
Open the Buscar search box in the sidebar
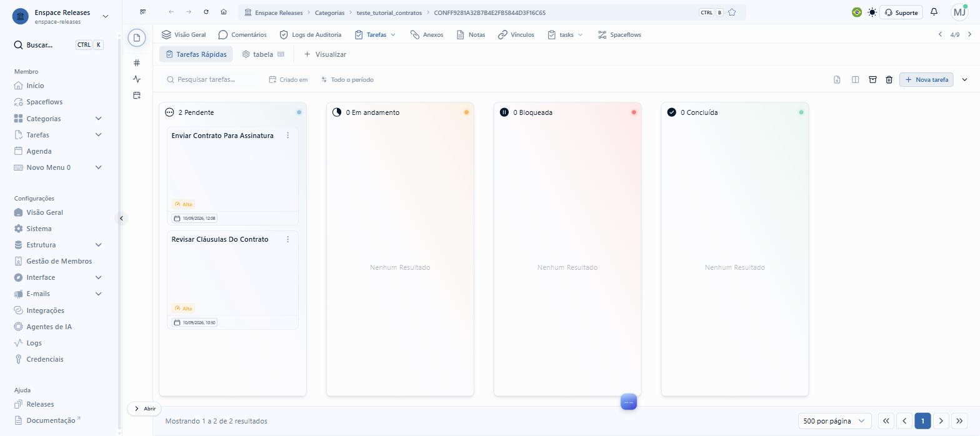59,45
